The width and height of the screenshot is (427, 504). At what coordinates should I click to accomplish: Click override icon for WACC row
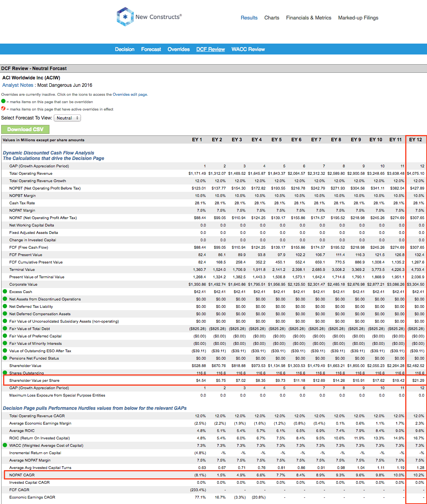coord(5,445)
